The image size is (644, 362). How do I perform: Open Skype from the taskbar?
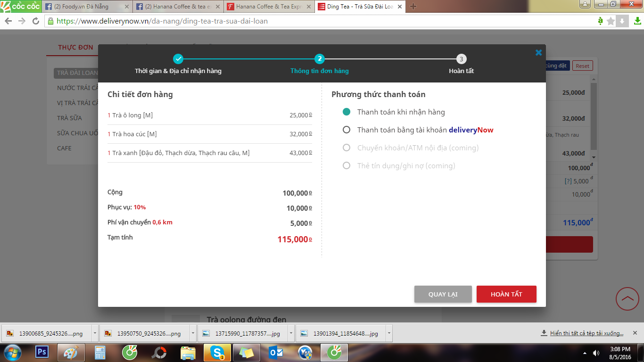coord(217,352)
